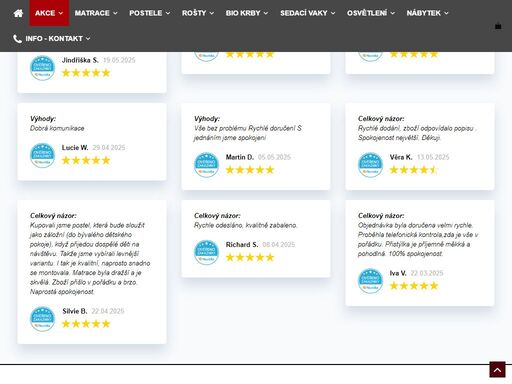Expand the ROŠTY dropdown arrow

pos(212,13)
